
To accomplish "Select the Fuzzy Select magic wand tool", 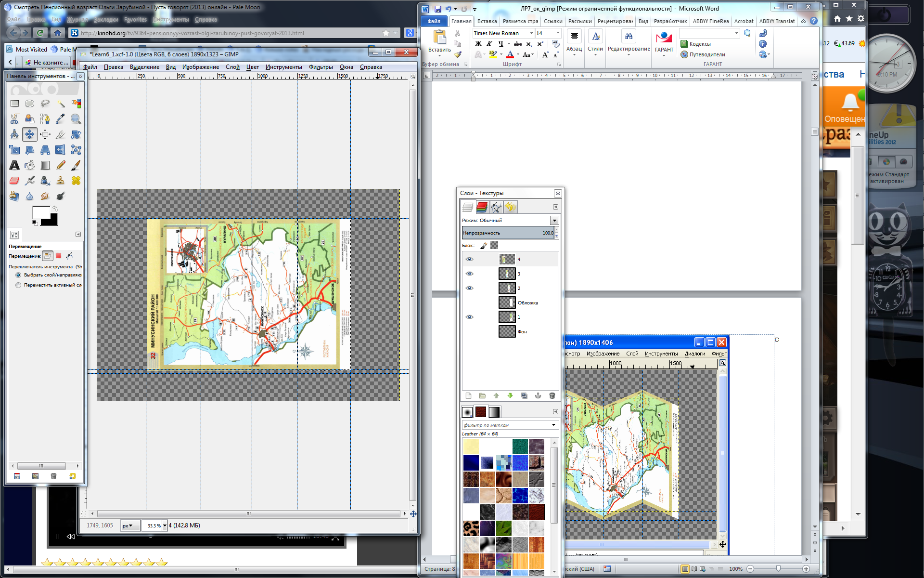I will (x=61, y=104).
